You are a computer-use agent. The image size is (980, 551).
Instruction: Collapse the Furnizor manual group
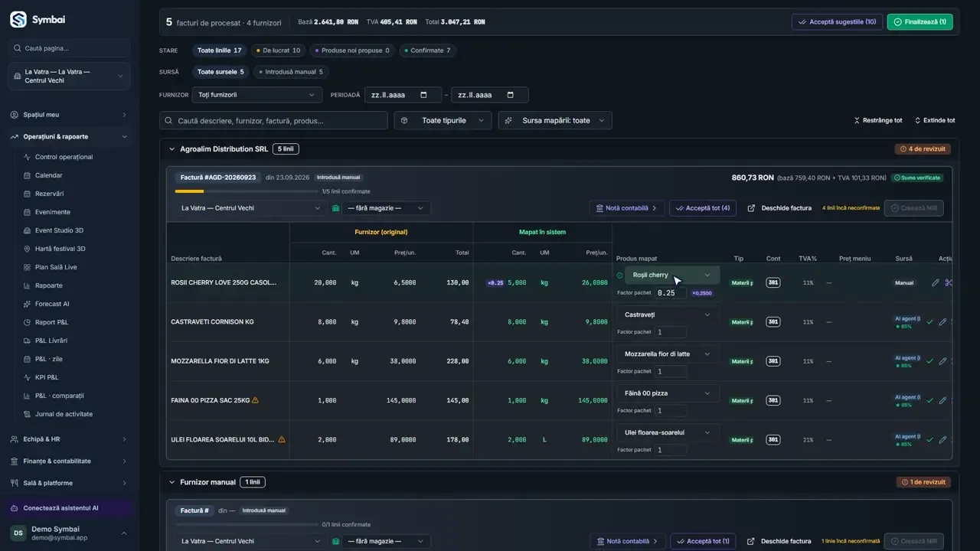(171, 482)
